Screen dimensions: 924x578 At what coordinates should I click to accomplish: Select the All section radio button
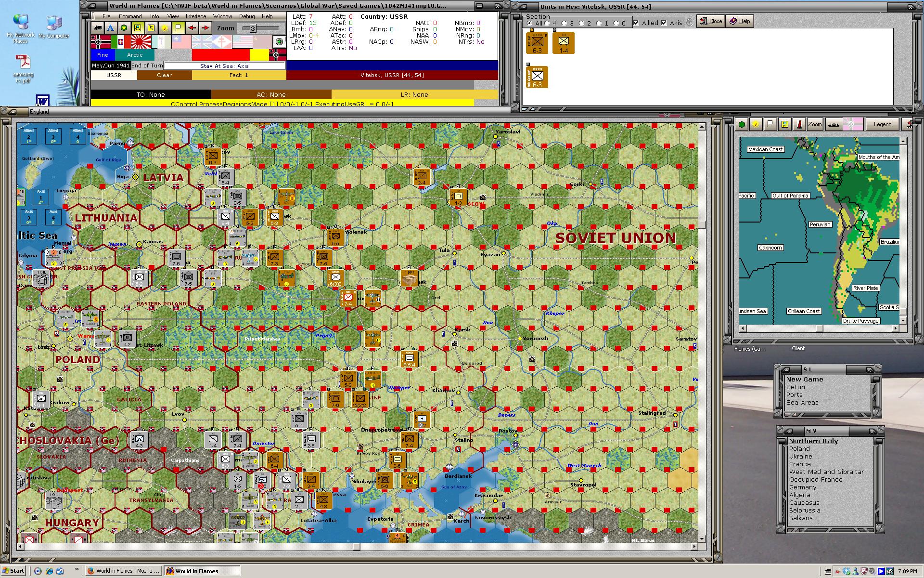tap(530, 23)
